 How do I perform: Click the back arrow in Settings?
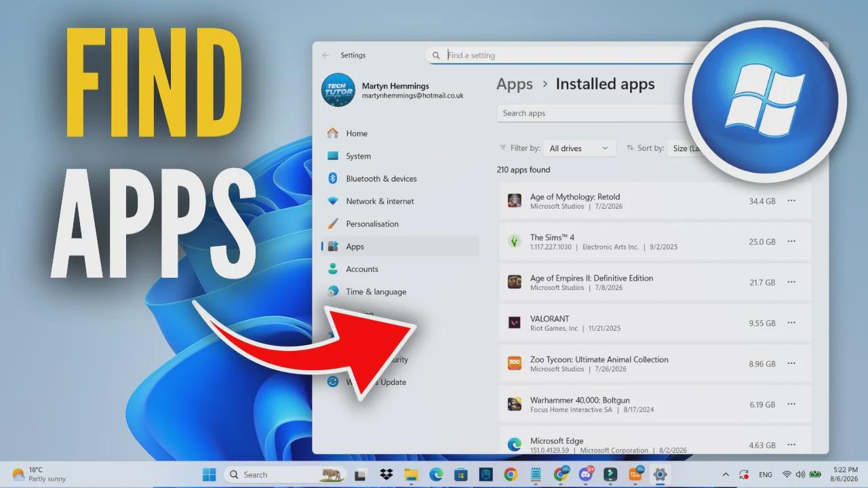(x=326, y=56)
